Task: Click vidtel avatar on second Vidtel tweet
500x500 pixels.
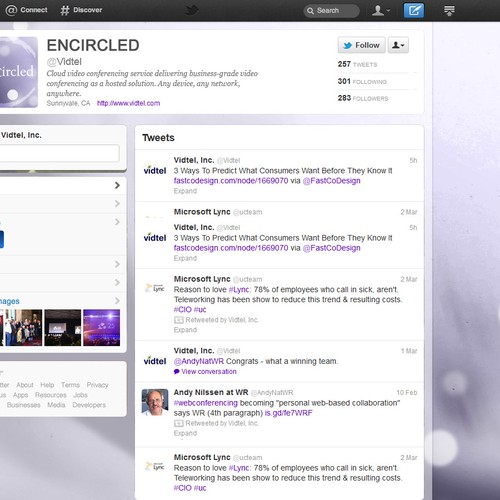Action: 155,238
